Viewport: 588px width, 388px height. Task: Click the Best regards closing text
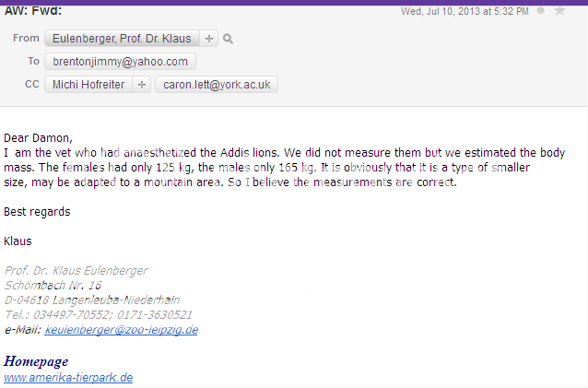pos(37,212)
